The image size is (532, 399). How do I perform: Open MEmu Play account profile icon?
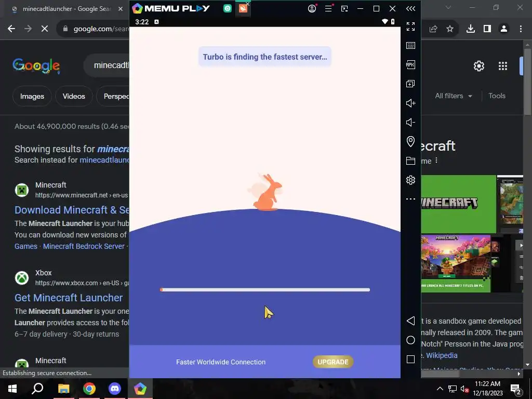(x=312, y=8)
